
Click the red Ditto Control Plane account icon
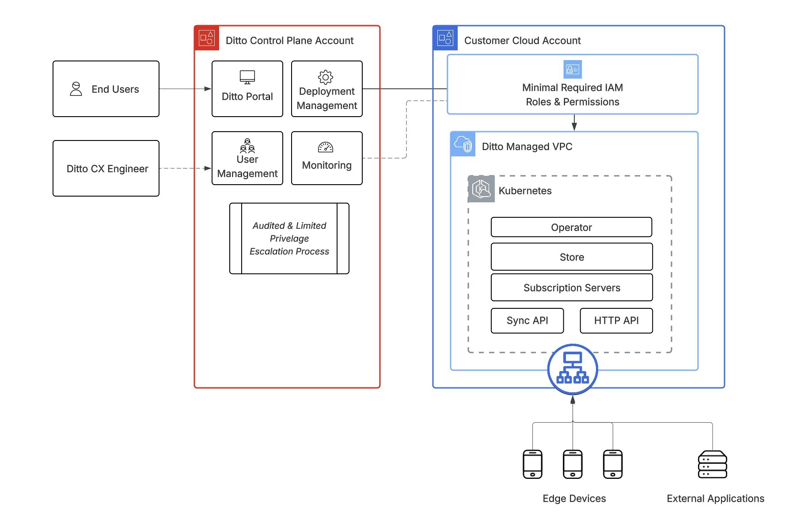[207, 38]
